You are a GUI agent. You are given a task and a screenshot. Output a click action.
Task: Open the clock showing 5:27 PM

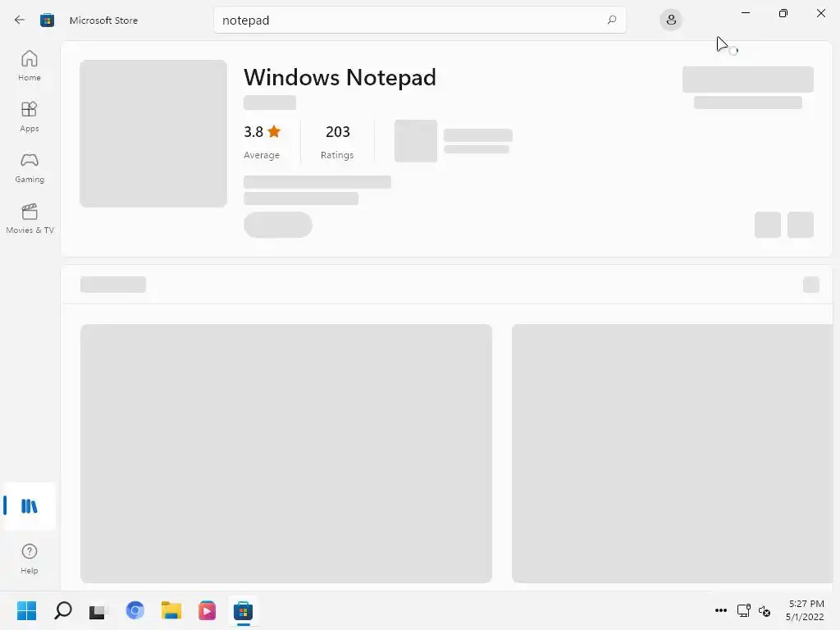pyautogui.click(x=806, y=610)
